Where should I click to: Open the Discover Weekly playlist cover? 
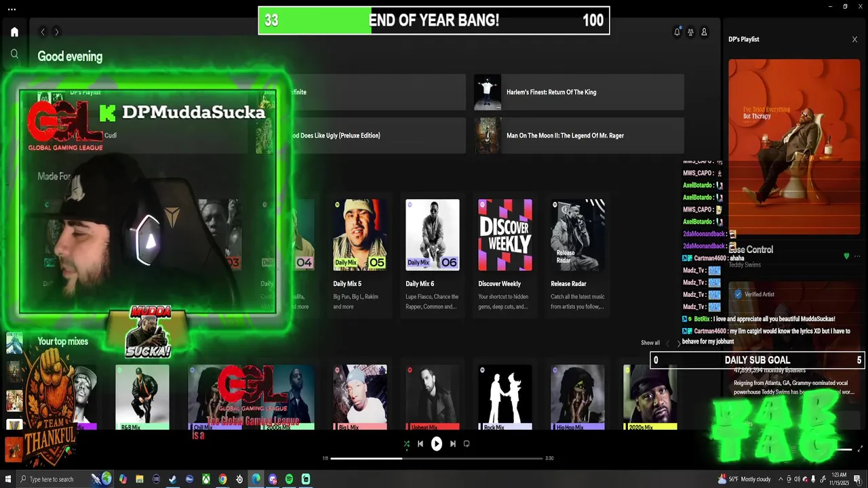505,235
